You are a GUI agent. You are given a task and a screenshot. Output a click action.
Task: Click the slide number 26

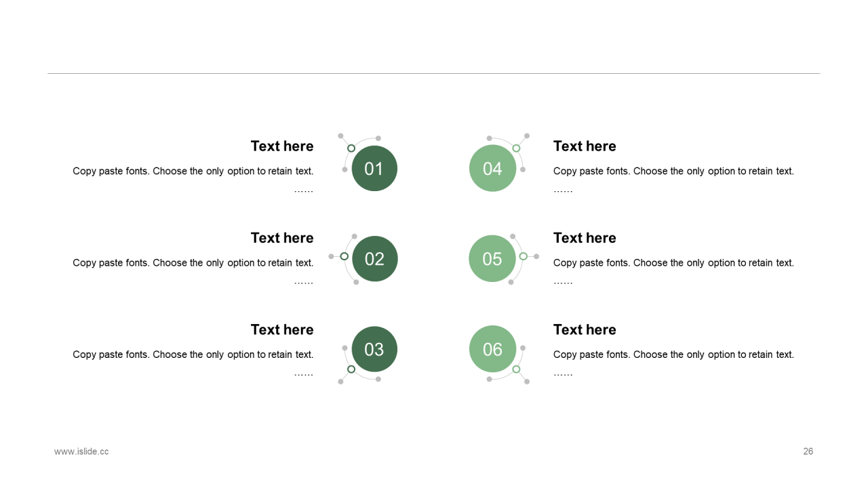[x=808, y=451]
